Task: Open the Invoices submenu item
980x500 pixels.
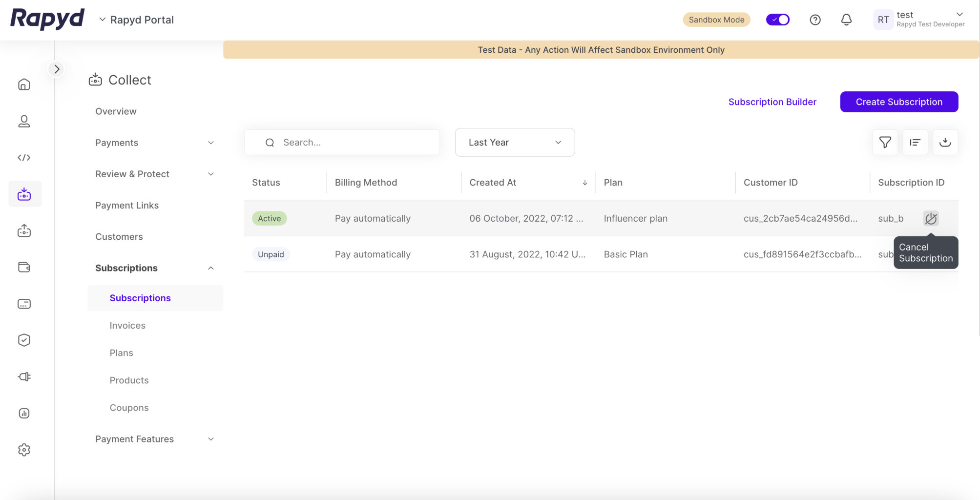Action: click(127, 325)
